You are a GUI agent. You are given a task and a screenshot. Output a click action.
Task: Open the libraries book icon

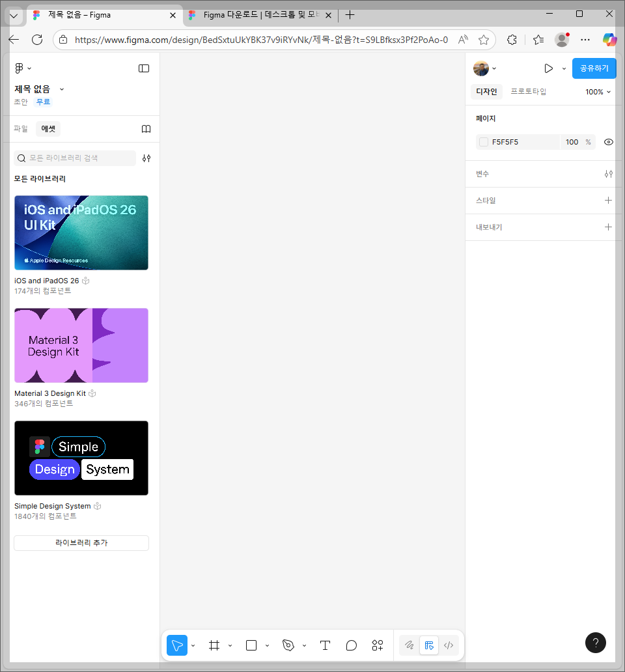[146, 129]
